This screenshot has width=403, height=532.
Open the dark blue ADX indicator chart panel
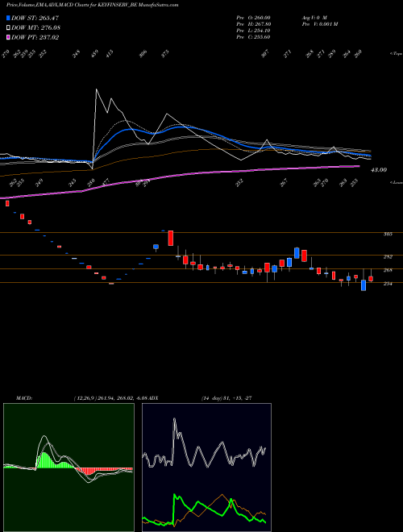206,468
